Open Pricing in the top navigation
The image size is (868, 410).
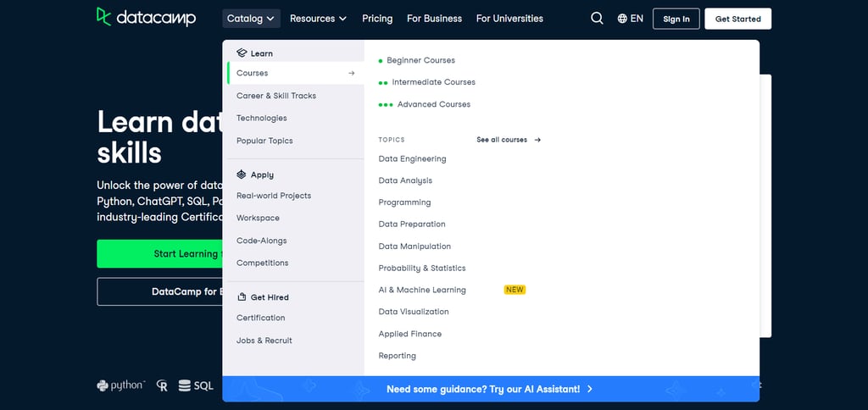pyautogui.click(x=377, y=18)
